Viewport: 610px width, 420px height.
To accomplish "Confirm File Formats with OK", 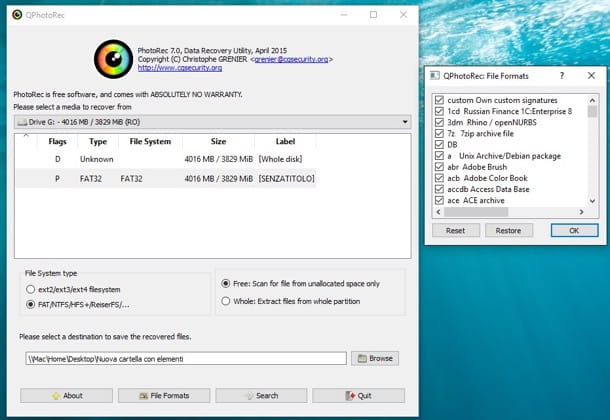I will point(574,230).
